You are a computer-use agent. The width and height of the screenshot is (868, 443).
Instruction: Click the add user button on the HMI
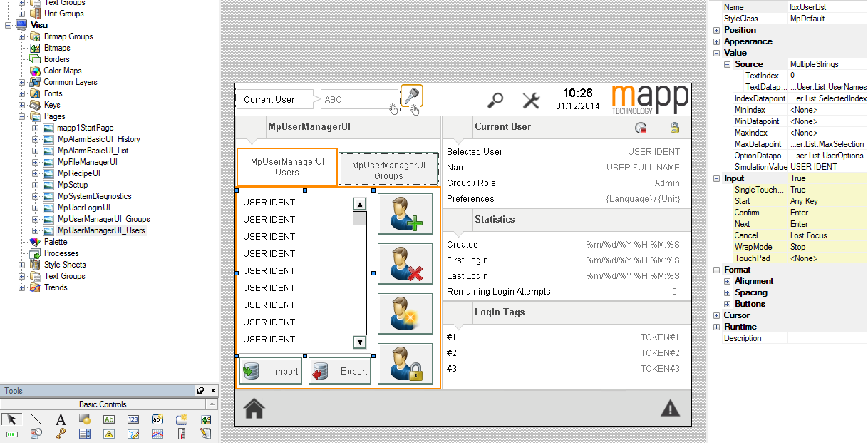coord(405,214)
